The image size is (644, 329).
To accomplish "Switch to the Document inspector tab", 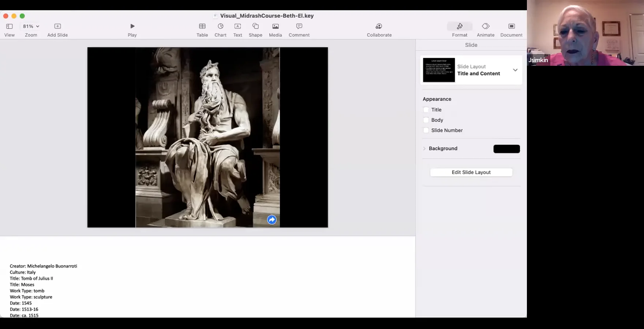I will 511,26.
